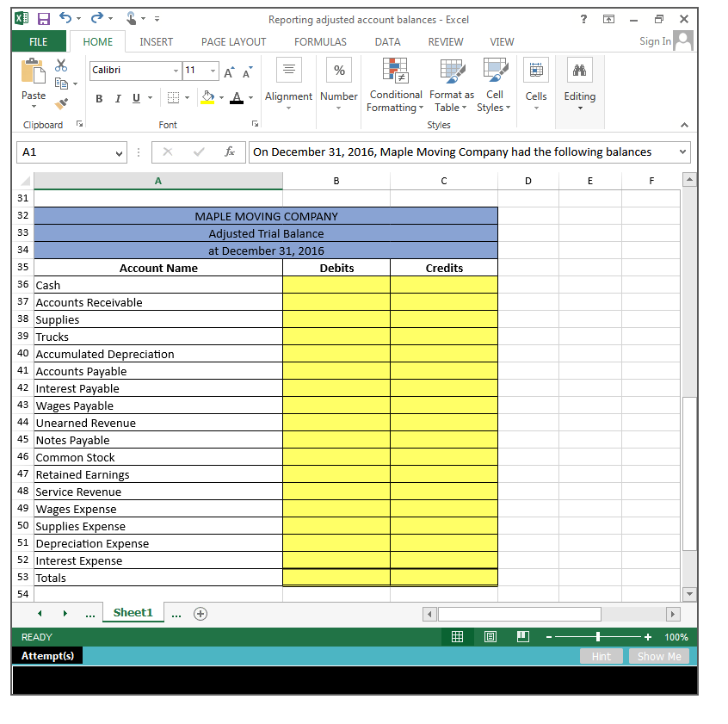Redo the last action
The width and height of the screenshot is (728, 724).
96,18
